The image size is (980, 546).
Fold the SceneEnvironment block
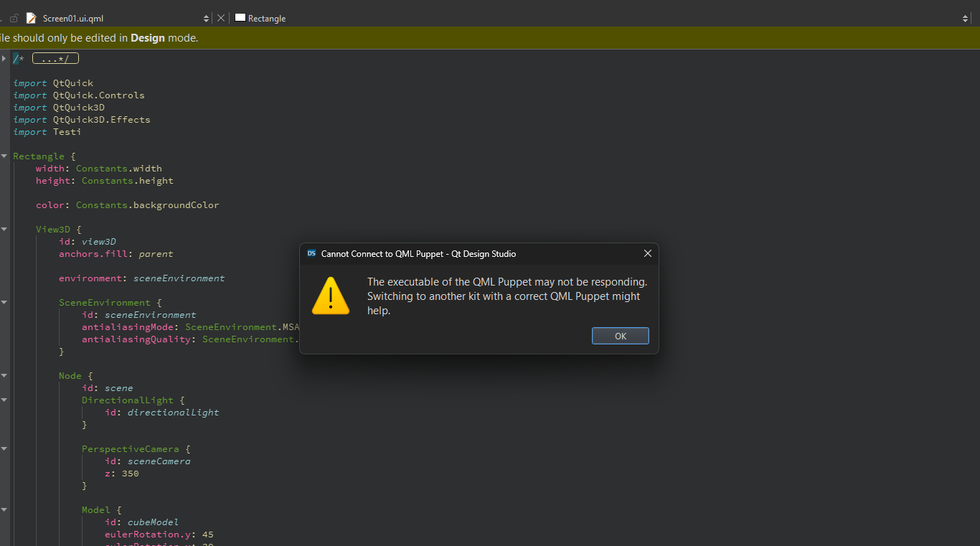click(4, 302)
